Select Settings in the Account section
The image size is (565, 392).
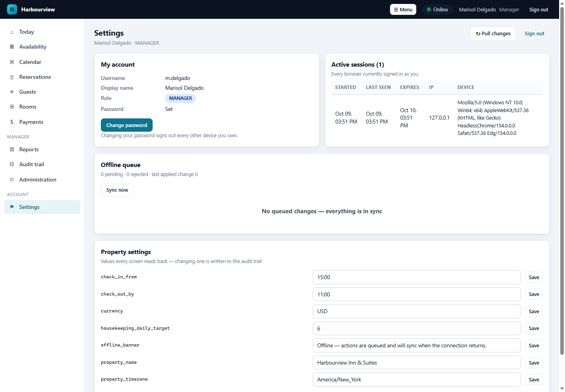tap(42, 207)
